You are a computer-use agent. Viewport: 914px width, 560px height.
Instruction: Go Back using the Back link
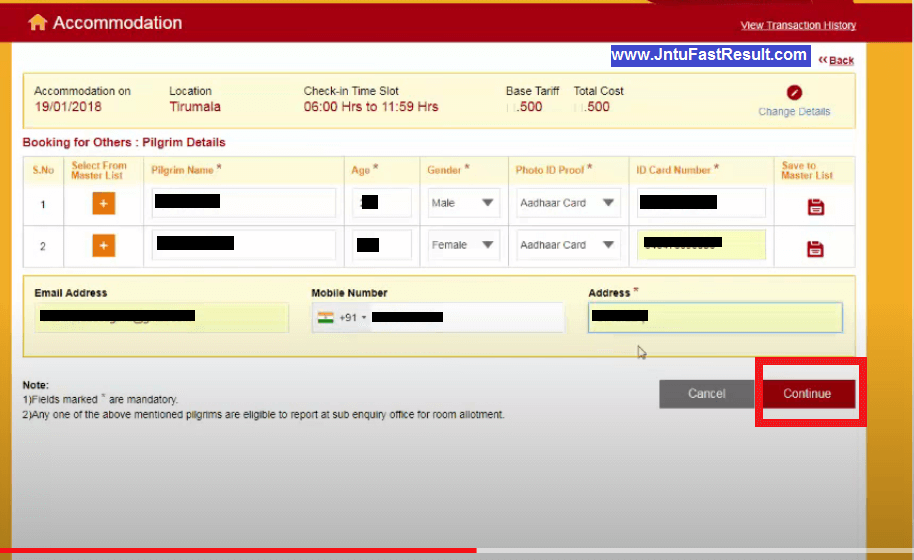[x=836, y=60]
